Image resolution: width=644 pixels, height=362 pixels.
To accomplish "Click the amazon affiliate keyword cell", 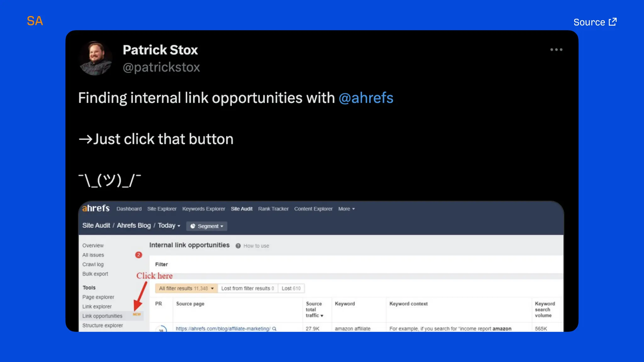I will point(353,328).
